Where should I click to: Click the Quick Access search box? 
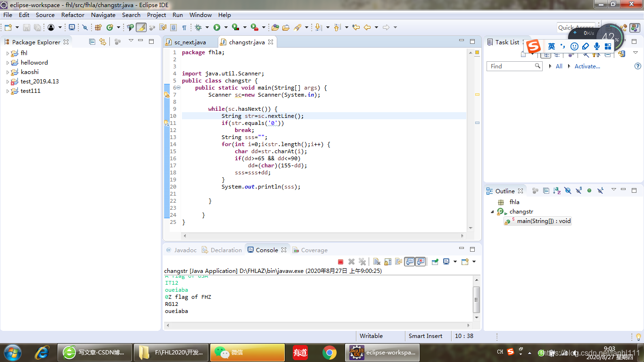click(x=576, y=27)
